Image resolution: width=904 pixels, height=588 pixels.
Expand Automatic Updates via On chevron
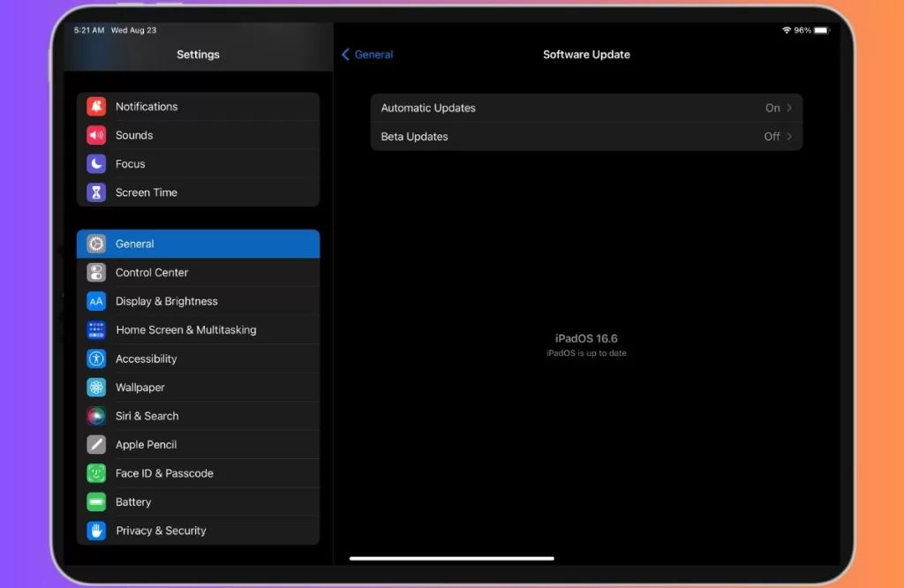point(789,108)
